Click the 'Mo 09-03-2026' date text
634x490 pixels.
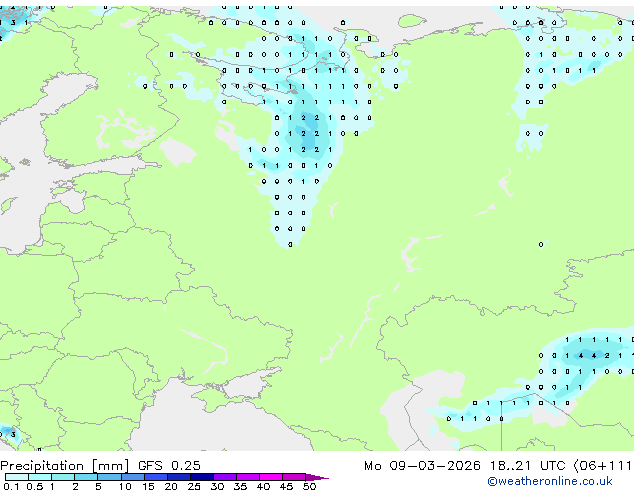click(x=422, y=466)
